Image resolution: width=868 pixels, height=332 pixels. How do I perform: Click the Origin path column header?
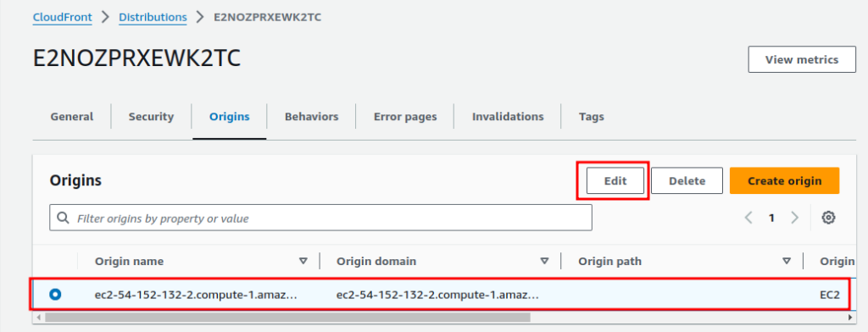pyautogui.click(x=609, y=261)
